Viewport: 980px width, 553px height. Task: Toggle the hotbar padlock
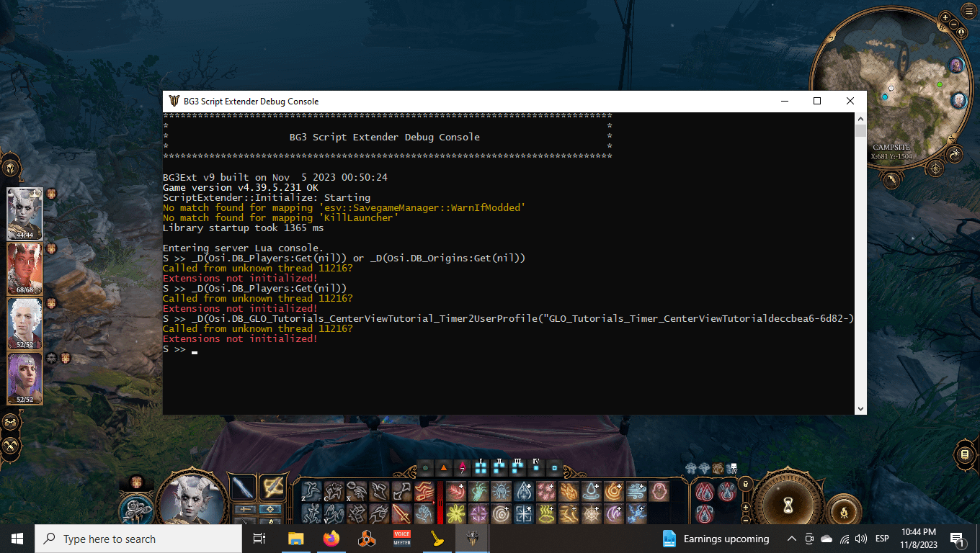point(746,484)
